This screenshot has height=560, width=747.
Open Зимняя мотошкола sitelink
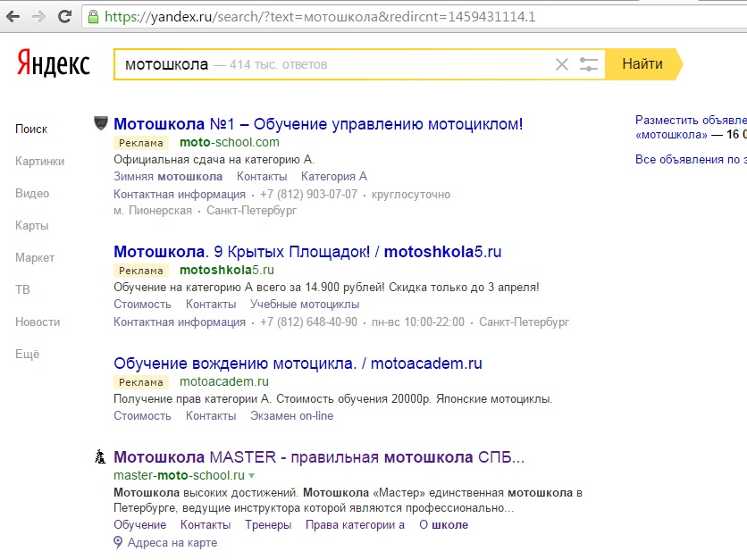[x=168, y=177]
